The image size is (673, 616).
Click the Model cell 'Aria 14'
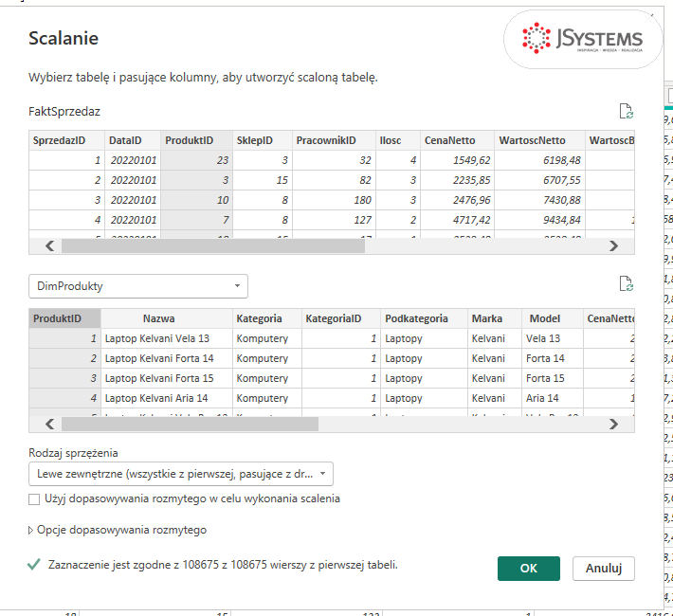[552, 398]
